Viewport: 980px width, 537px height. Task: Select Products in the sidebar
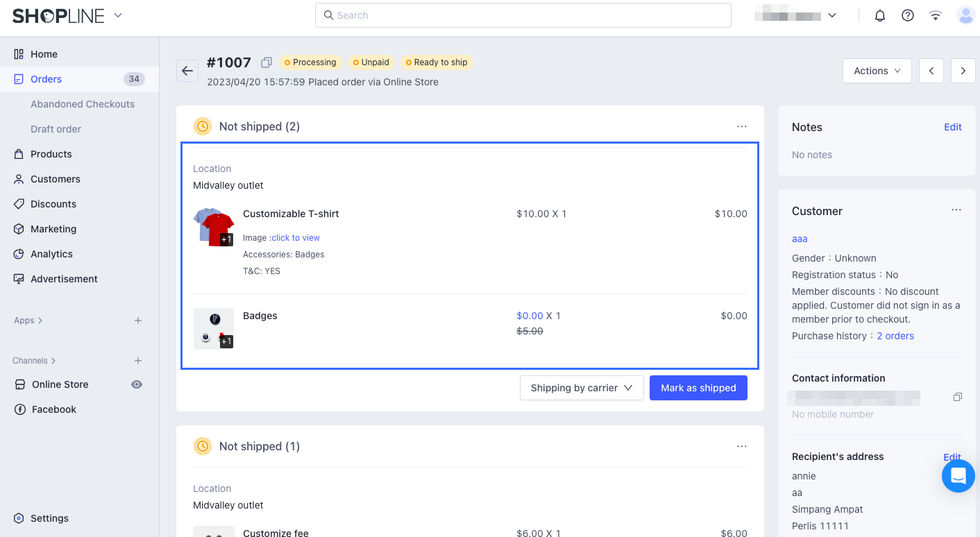click(x=52, y=153)
